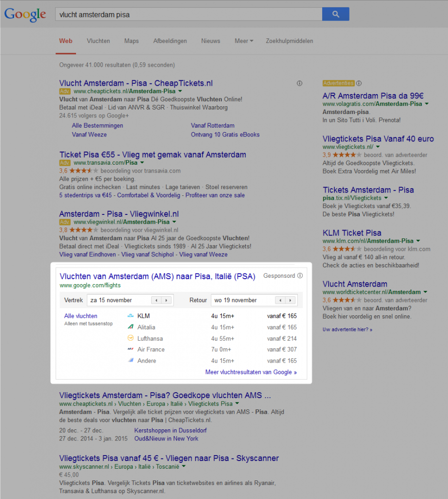Open the Meer menu
This screenshot has height=499, width=448.
pyautogui.click(x=244, y=41)
